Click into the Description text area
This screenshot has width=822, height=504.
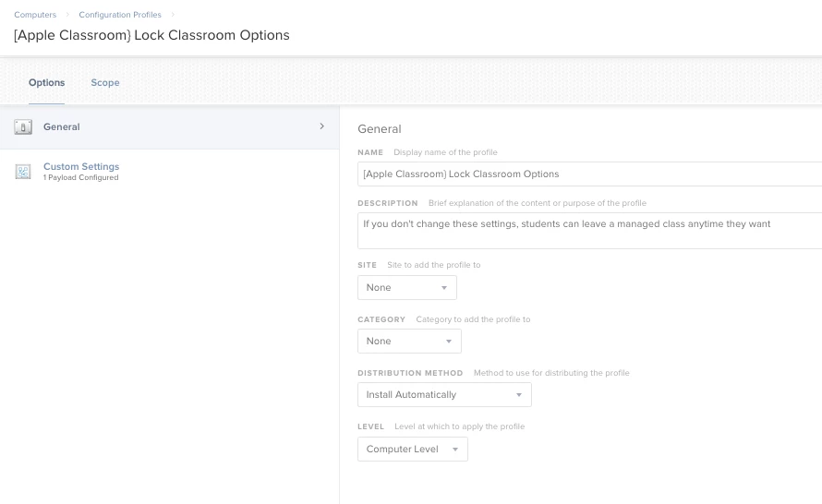click(x=588, y=231)
